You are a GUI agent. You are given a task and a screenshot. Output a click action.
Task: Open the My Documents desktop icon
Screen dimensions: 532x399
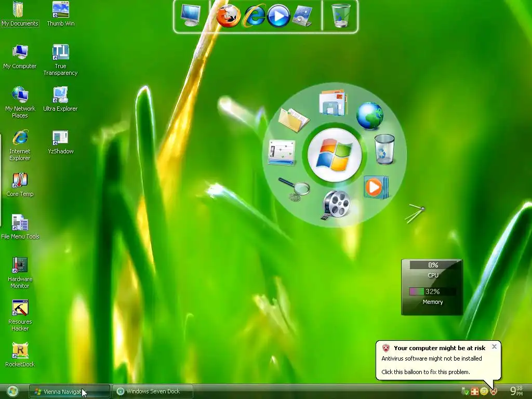pos(20,14)
